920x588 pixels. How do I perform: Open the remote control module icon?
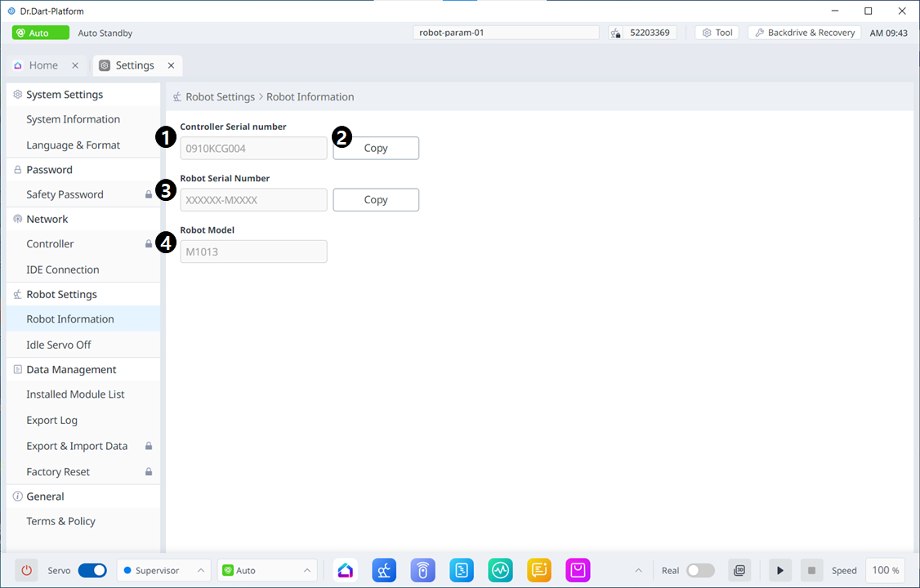pyautogui.click(x=422, y=570)
